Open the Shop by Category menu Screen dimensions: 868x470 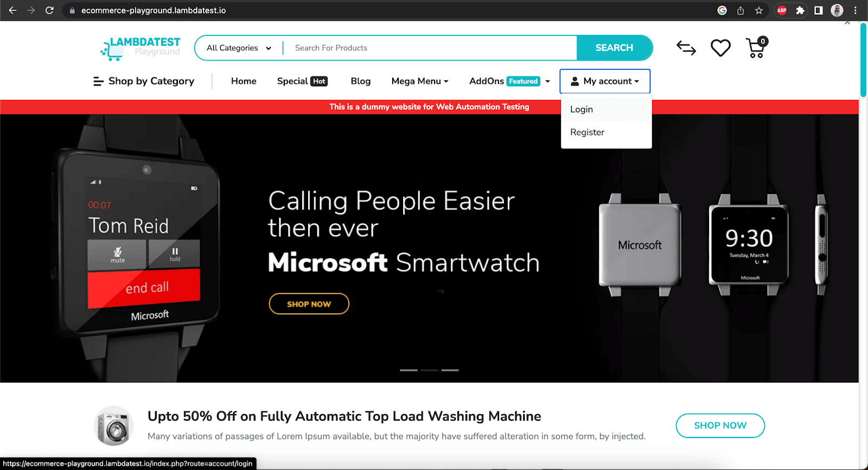coord(144,81)
